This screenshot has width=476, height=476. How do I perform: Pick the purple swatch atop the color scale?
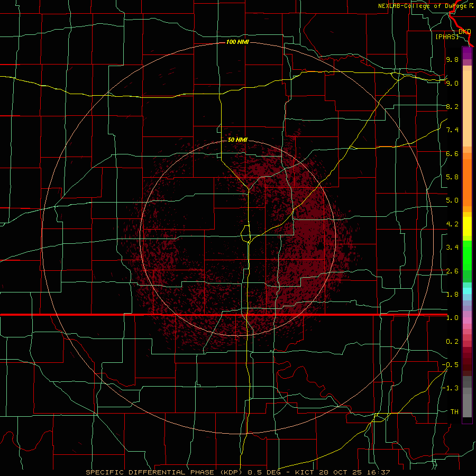[x=467, y=53]
